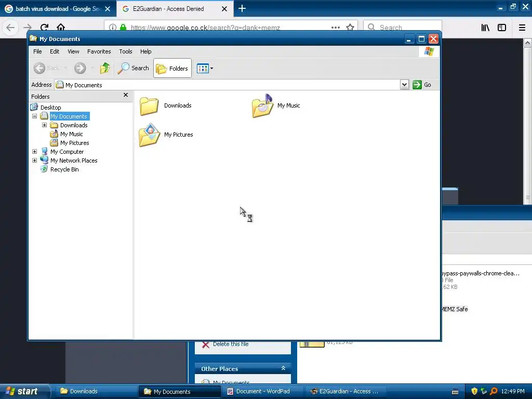This screenshot has width=532, height=399.
Task: Expand the Downloads tree node
Action: pos(45,125)
